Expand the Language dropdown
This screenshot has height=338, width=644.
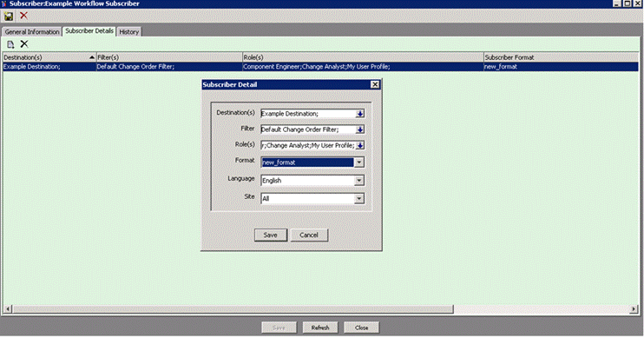pos(359,181)
